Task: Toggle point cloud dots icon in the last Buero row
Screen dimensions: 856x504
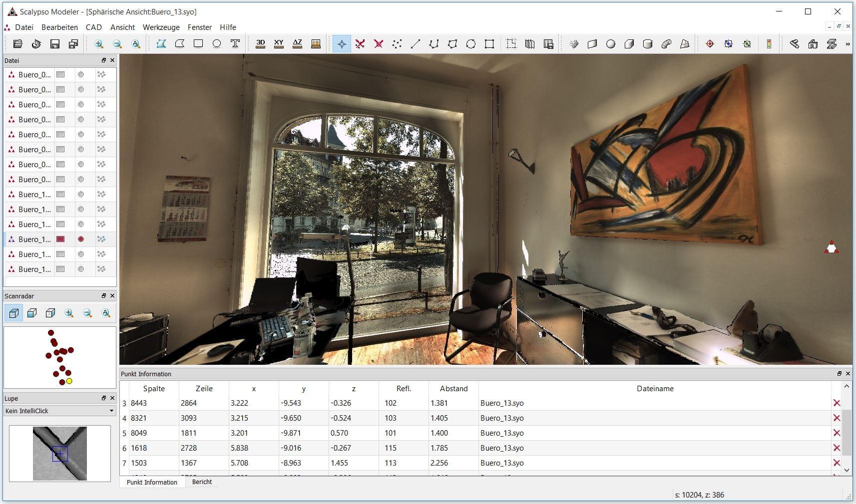Action: click(101, 269)
